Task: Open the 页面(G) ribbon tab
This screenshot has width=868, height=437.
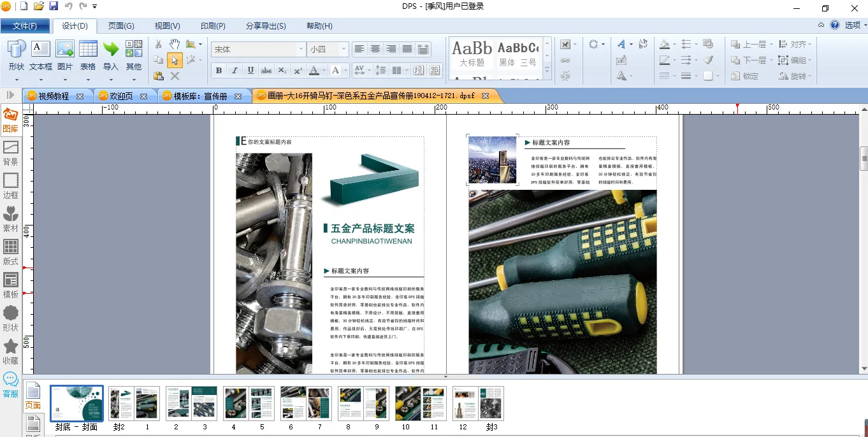Action: point(121,26)
